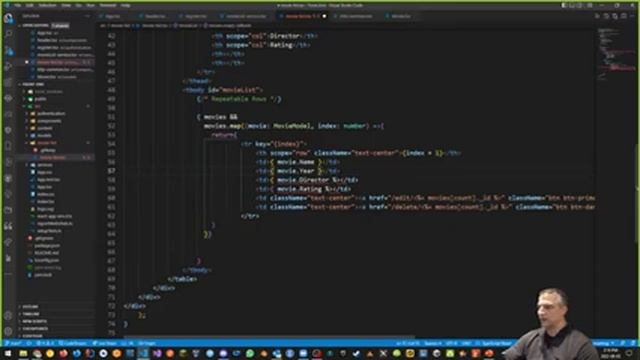Open yarn.lock in the file tree

click(x=43, y=275)
